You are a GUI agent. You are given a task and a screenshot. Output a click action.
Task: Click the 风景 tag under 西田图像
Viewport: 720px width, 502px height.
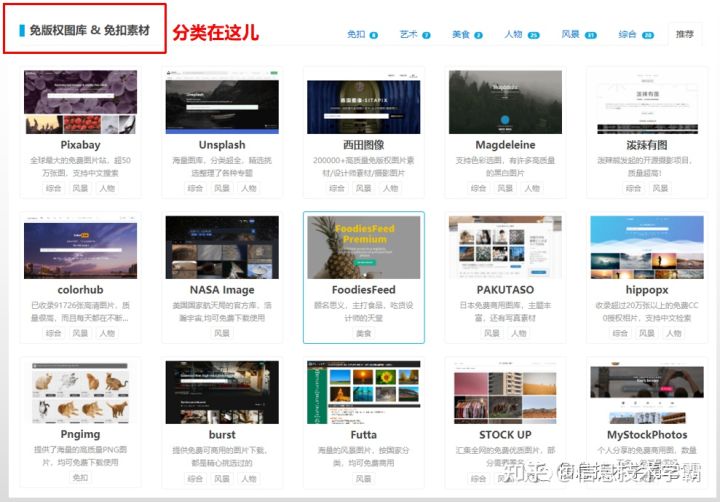coord(364,188)
